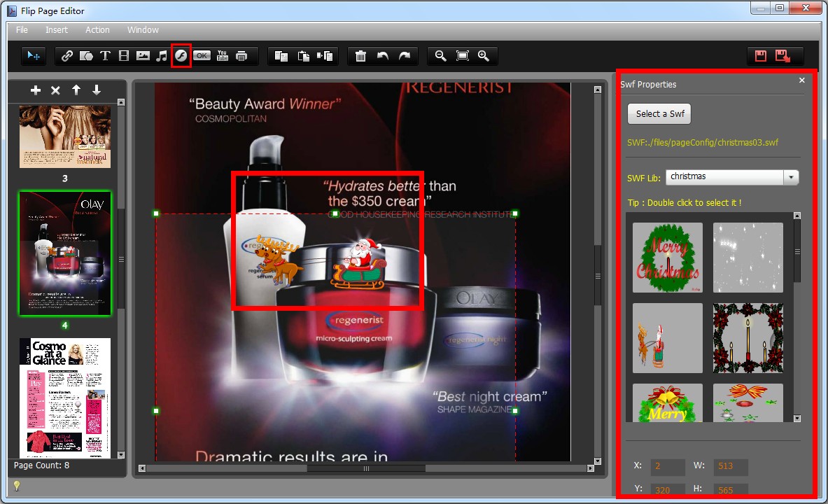This screenshot has width=828, height=504.
Task: Insert a YouTube video
Action: point(223,55)
